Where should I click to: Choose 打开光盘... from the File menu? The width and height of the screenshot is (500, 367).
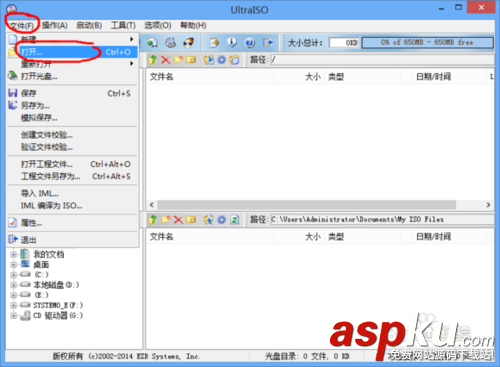tap(72, 76)
